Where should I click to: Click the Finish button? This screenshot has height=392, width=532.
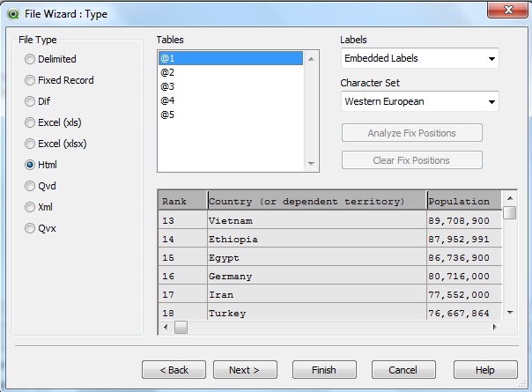(324, 370)
